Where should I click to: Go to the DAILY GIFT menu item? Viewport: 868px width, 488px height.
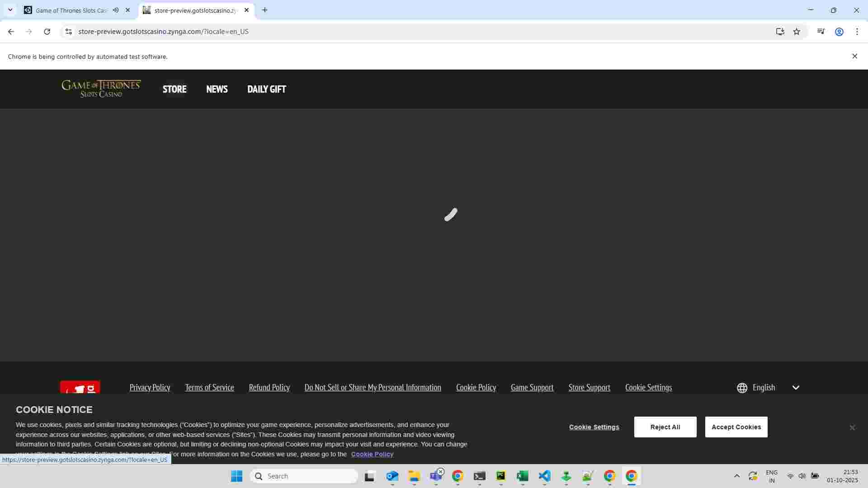pos(266,89)
